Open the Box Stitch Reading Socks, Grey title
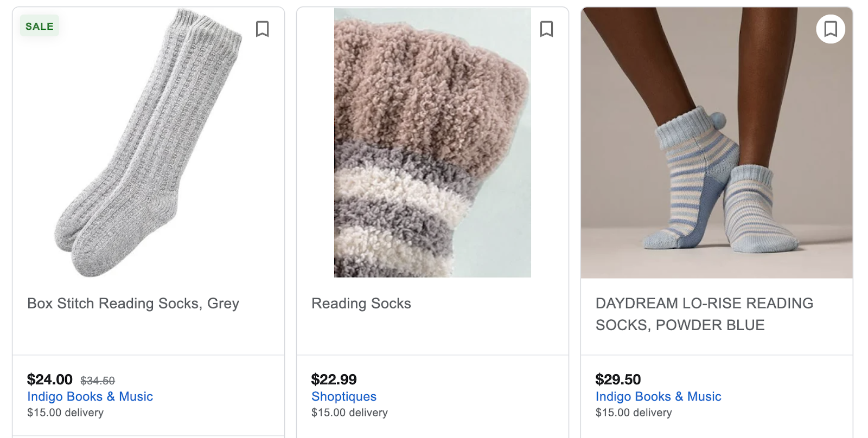Image resolution: width=868 pixels, height=438 pixels. [133, 304]
